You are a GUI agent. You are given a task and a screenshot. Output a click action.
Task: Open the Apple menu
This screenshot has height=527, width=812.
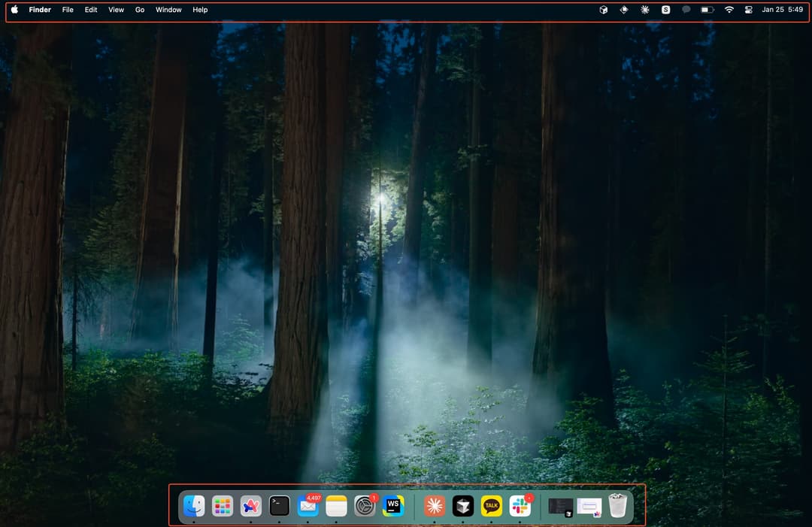coord(14,10)
